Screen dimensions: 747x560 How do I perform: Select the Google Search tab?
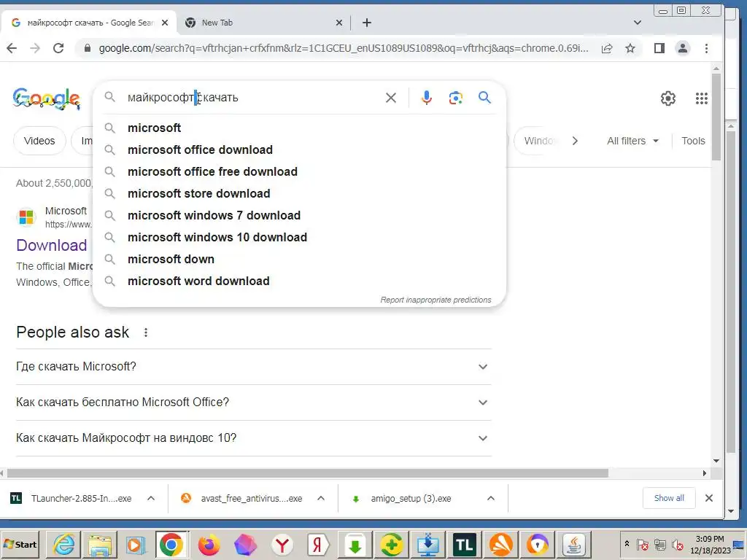click(88, 23)
